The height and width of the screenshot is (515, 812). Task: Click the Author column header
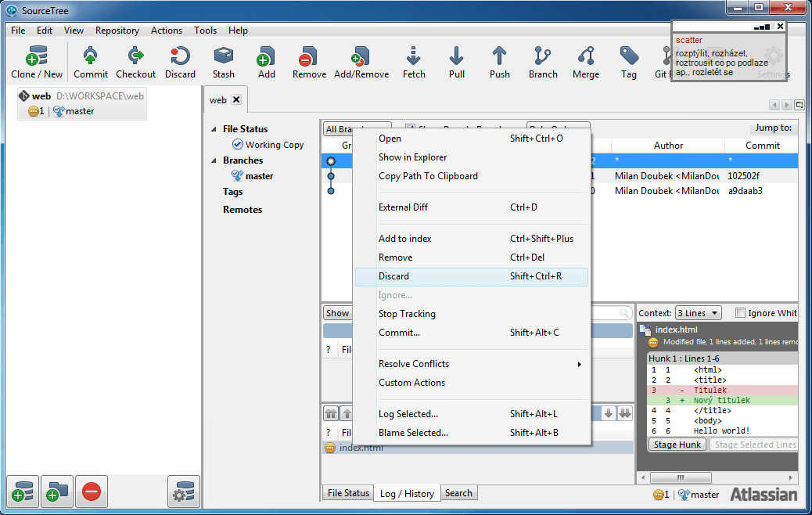(x=668, y=146)
